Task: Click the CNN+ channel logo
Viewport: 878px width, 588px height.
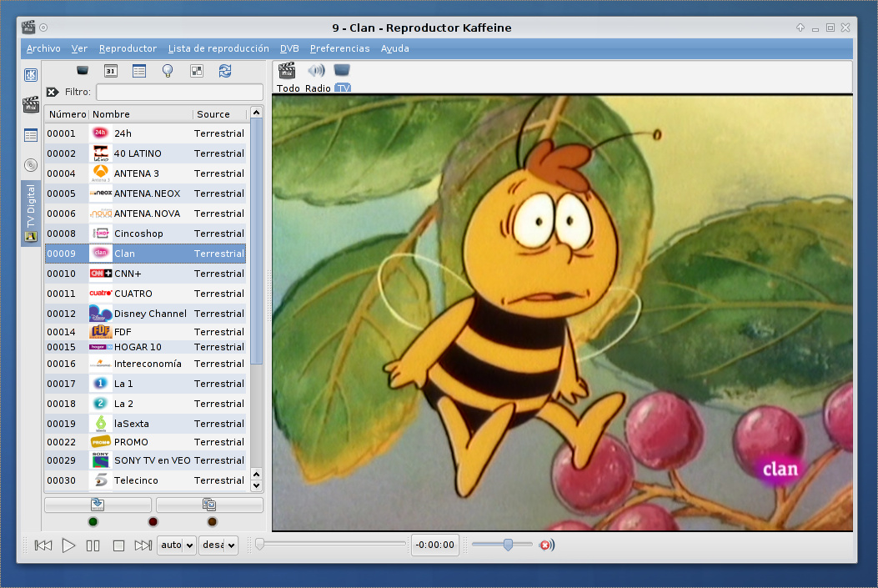Action: tap(101, 274)
